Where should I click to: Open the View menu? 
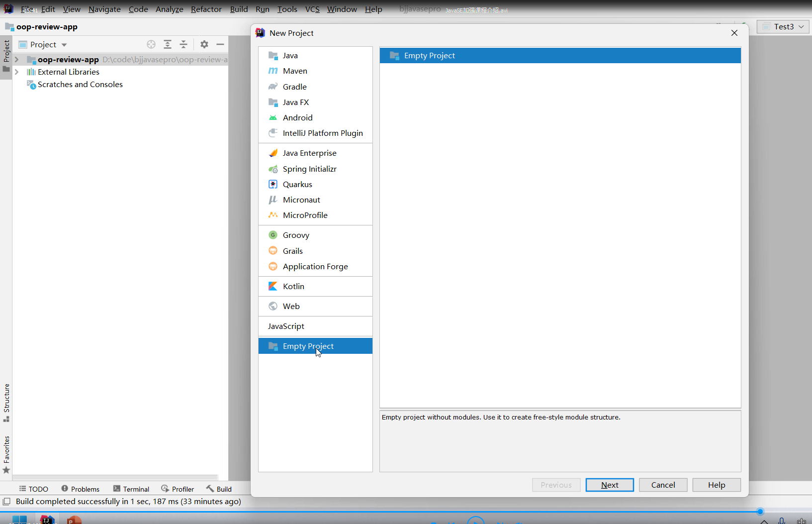pyautogui.click(x=72, y=9)
